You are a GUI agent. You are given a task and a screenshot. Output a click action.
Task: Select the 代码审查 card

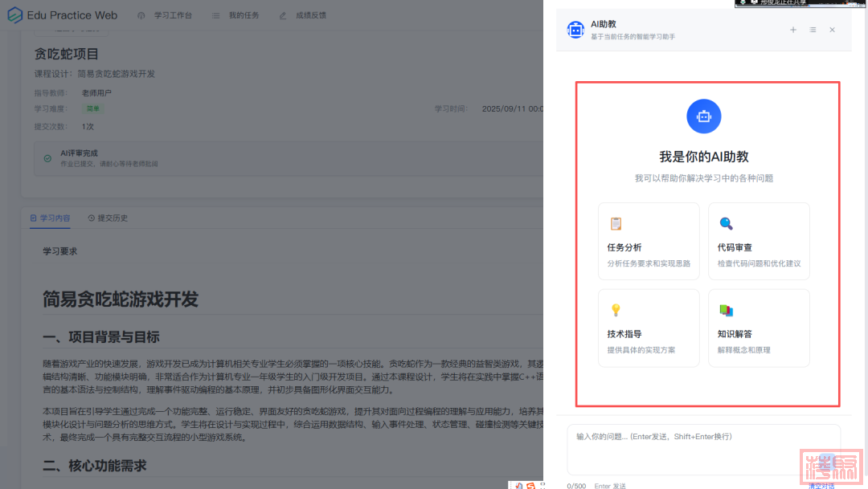[759, 241]
